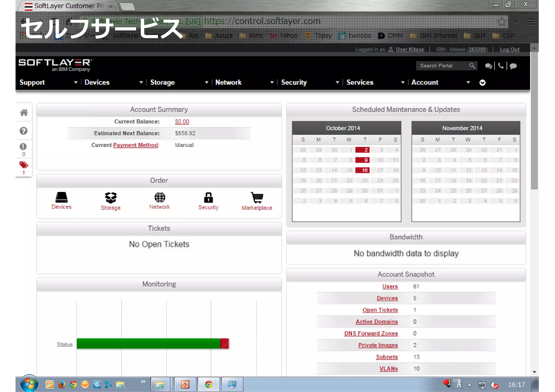Open Marketplace shopping cart icon
Screen dimensions: 555x392
tap(257, 198)
